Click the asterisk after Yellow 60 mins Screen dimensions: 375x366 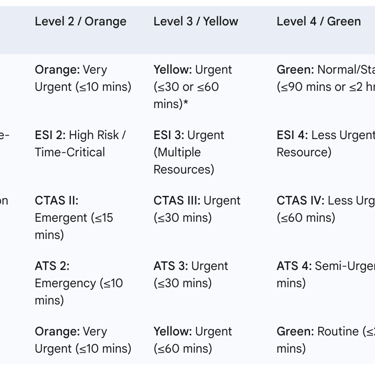coord(186,102)
